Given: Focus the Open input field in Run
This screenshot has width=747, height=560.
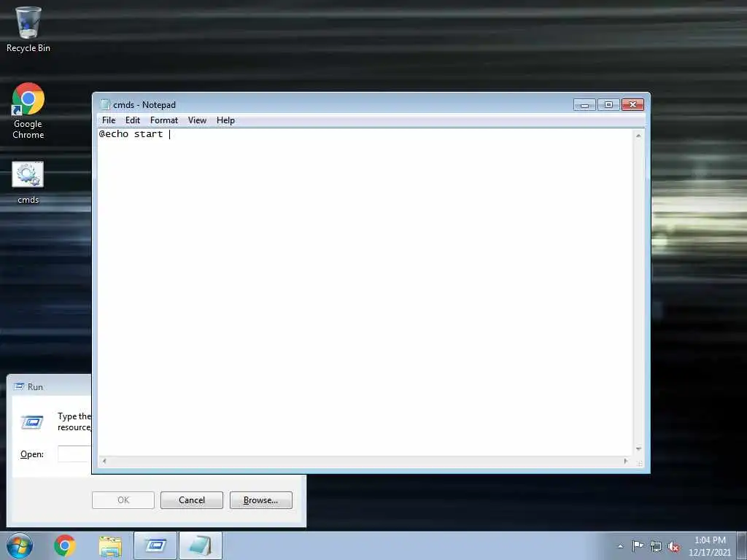Looking at the screenshot, I should point(74,454).
